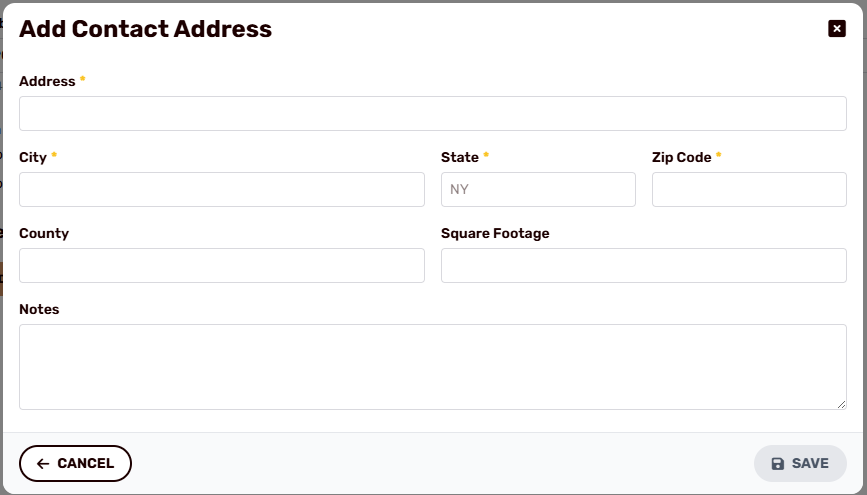867x495 pixels.
Task: Click the State label text
Action: click(459, 158)
